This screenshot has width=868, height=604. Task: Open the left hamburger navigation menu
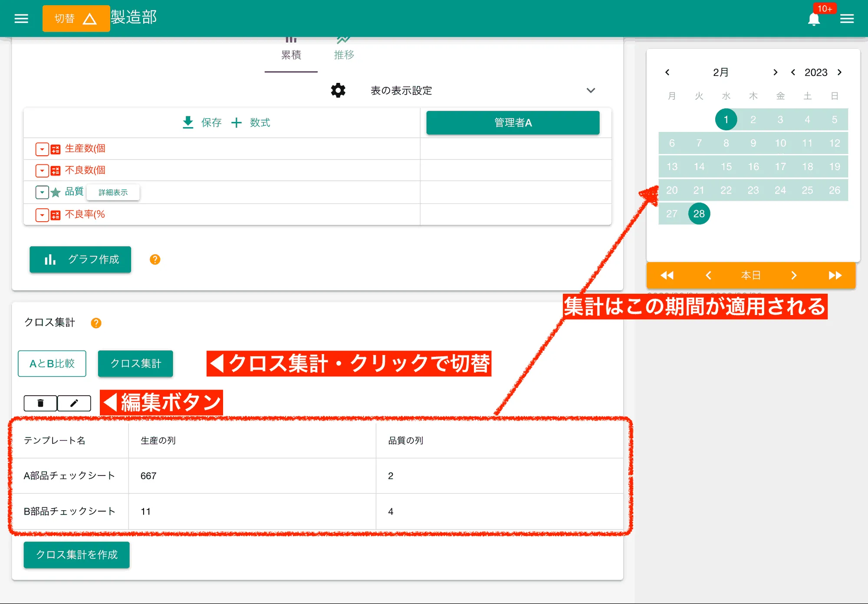pyautogui.click(x=20, y=18)
